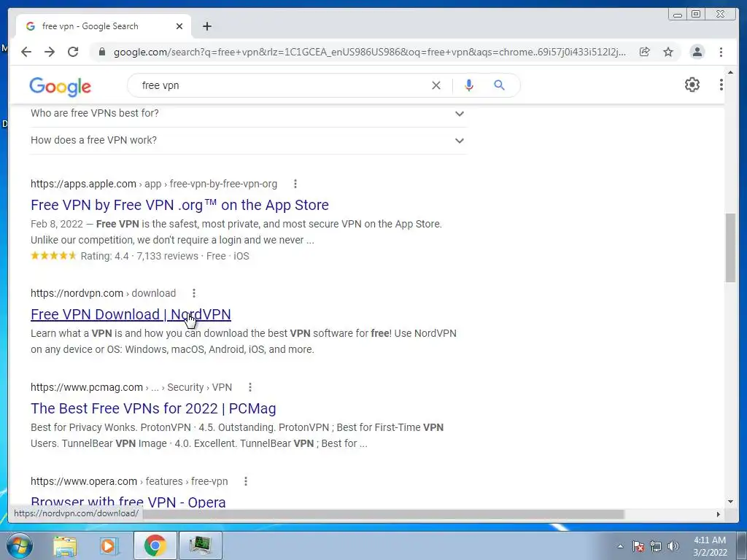
Task: Open Google quick settings gear
Action: click(x=692, y=85)
